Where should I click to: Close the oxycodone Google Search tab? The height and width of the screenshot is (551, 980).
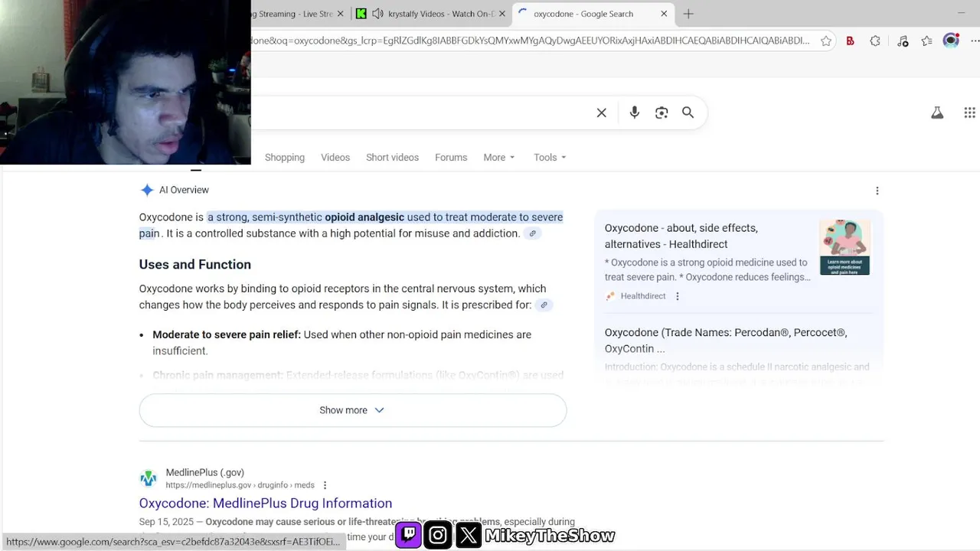tap(664, 14)
